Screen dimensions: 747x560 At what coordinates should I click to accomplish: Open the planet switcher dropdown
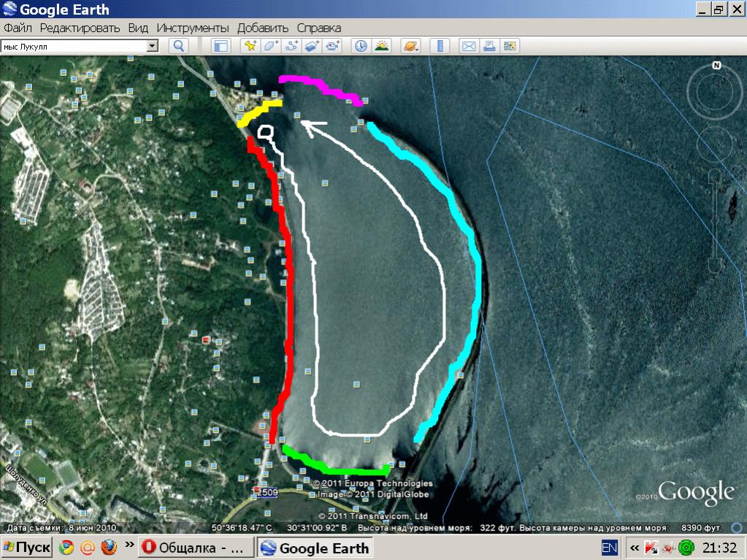(410, 46)
